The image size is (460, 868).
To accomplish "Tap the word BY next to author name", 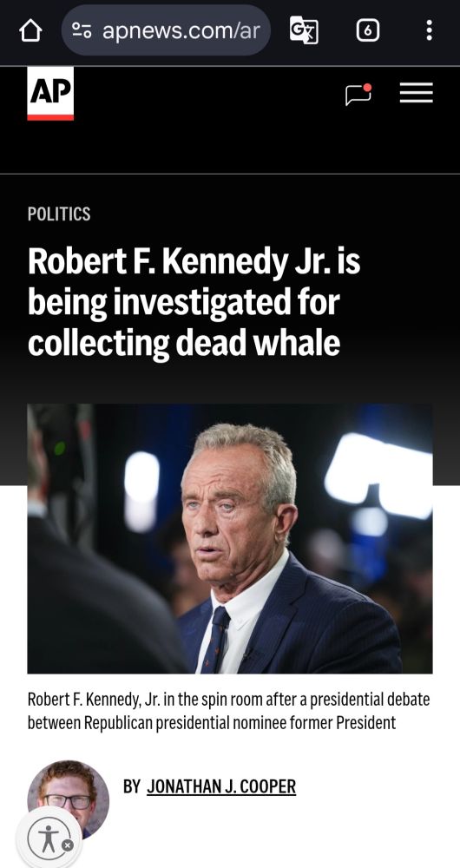I will point(132,786).
